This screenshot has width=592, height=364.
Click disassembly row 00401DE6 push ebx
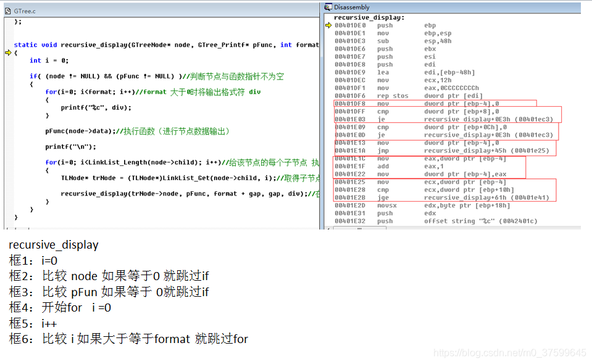385,49
